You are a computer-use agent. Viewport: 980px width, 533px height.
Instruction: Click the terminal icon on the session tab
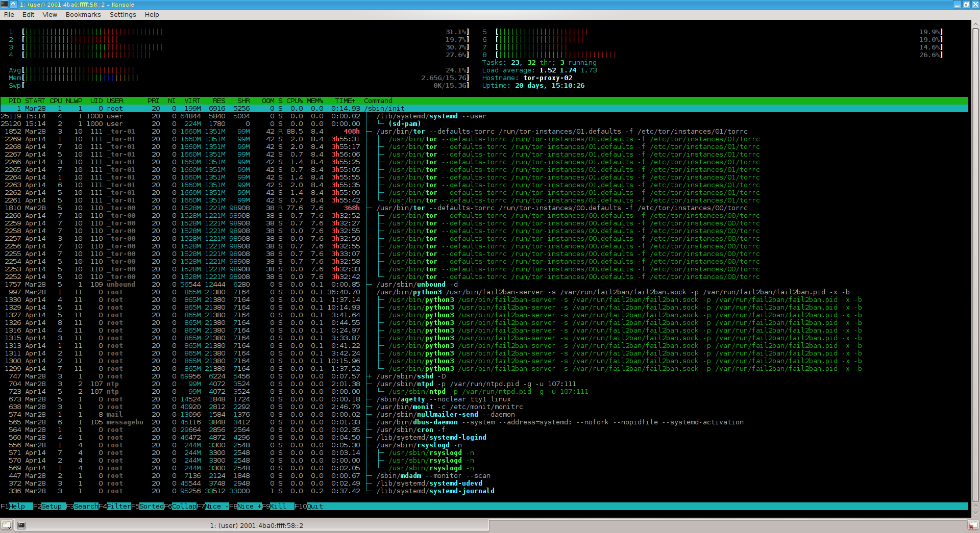click(x=21, y=525)
